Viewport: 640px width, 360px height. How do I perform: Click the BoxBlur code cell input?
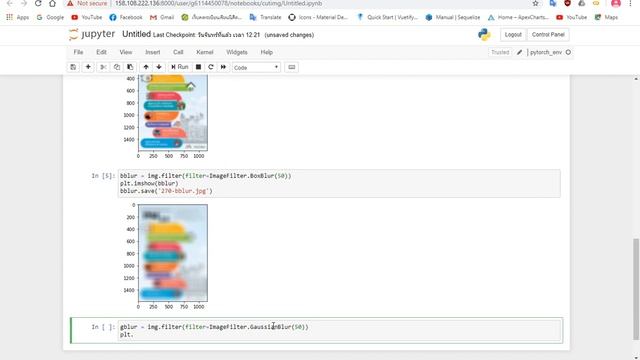click(339, 183)
